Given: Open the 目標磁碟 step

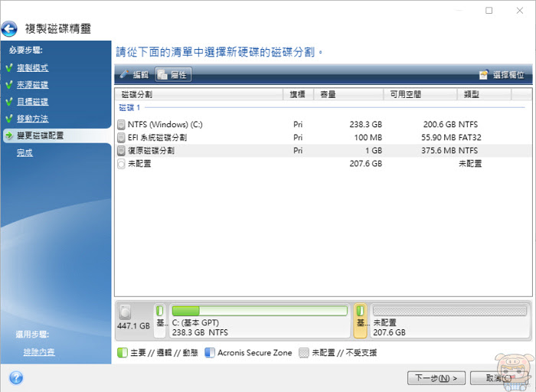Looking at the screenshot, I should tap(32, 102).
